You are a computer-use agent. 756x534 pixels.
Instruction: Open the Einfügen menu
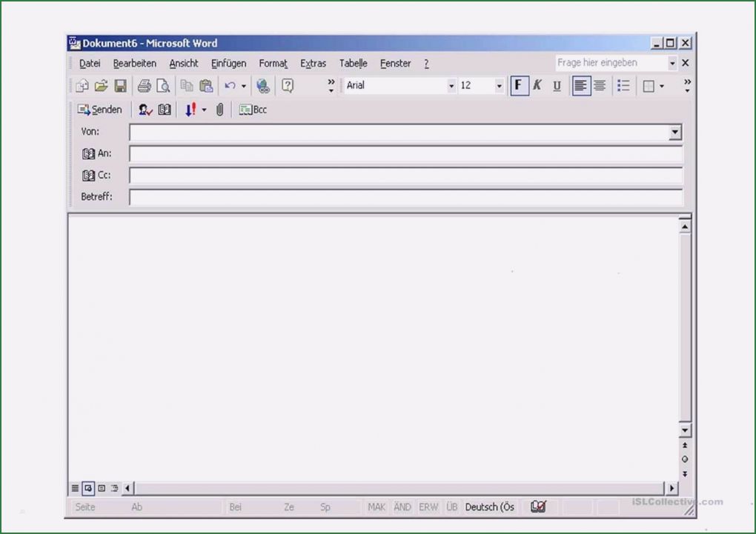click(228, 64)
